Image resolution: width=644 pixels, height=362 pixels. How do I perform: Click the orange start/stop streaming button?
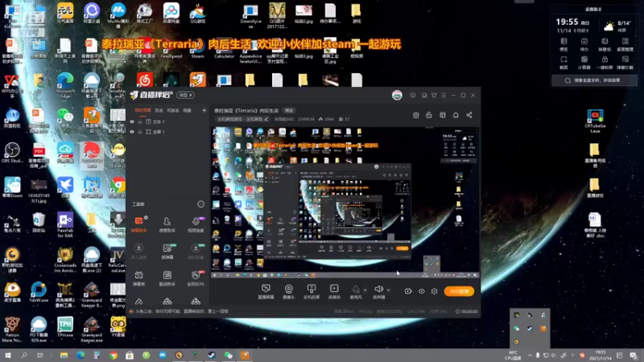pyautogui.click(x=459, y=291)
